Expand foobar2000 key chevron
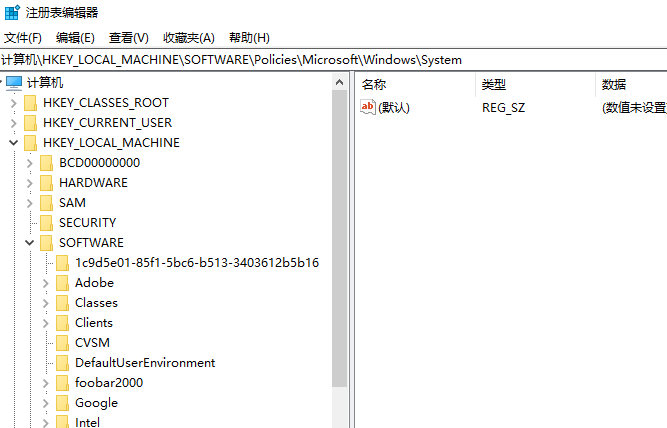This screenshot has width=667, height=428. (x=46, y=383)
